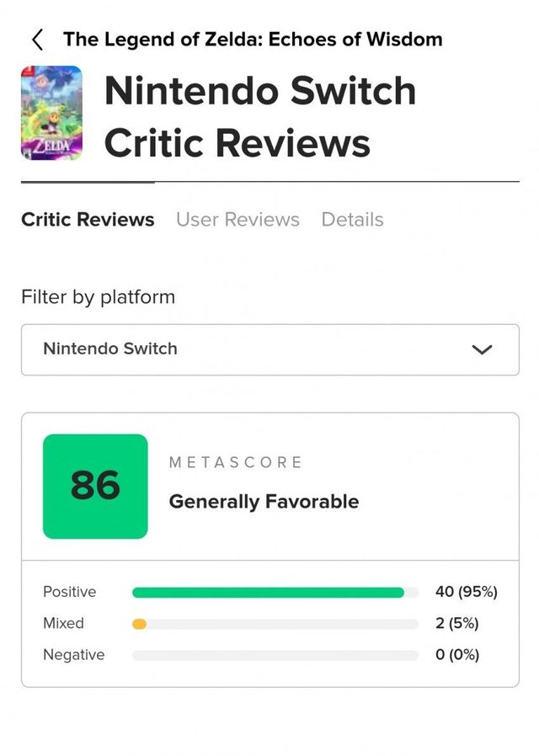Filter by Mixed reviews label
539x756 pixels.
point(63,623)
